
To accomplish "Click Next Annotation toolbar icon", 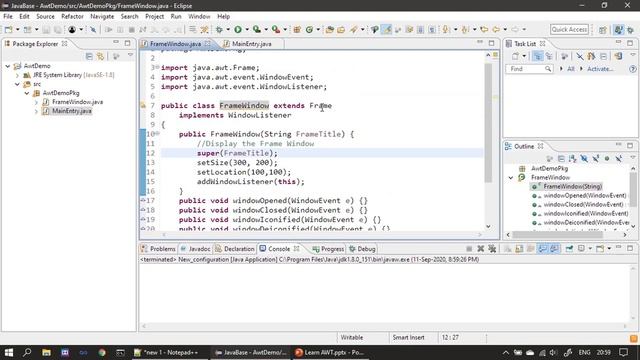I will tap(446, 29).
